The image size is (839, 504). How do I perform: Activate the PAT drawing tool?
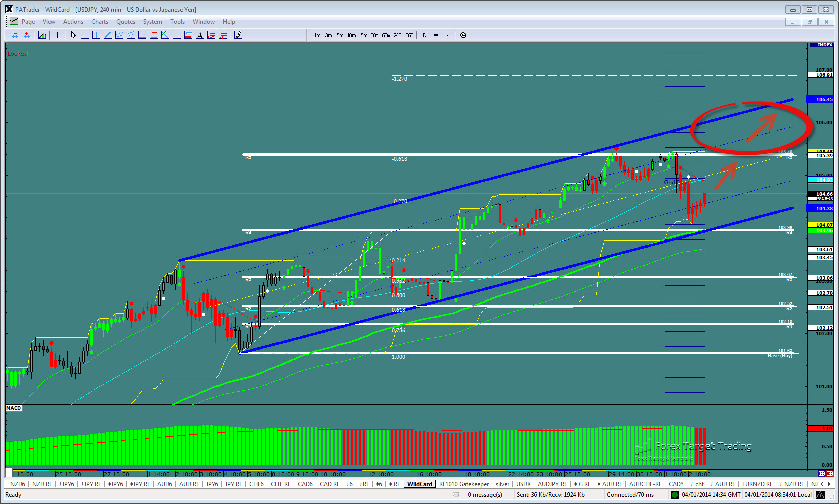pyautogui.click(x=211, y=35)
